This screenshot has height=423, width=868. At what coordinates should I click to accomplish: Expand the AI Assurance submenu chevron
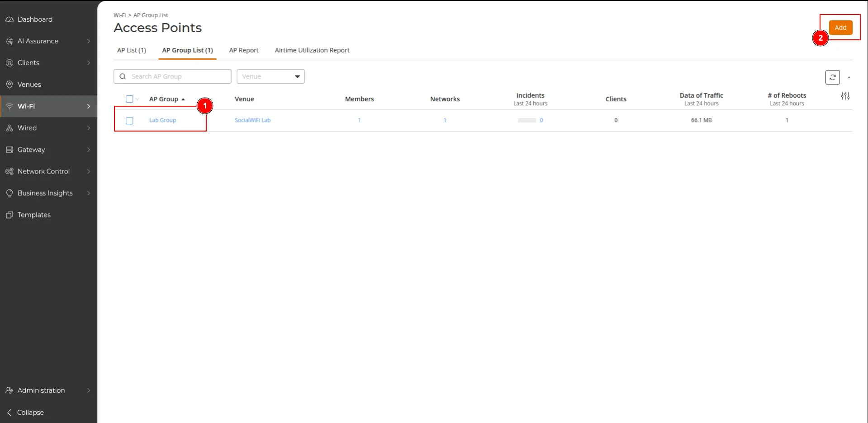[x=89, y=41]
